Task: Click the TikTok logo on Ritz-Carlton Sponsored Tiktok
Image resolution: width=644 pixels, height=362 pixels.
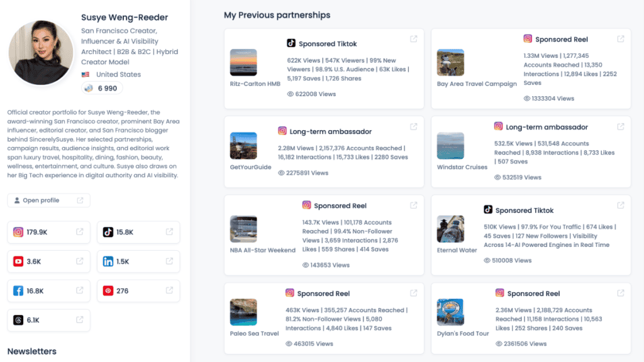Action: point(291,43)
